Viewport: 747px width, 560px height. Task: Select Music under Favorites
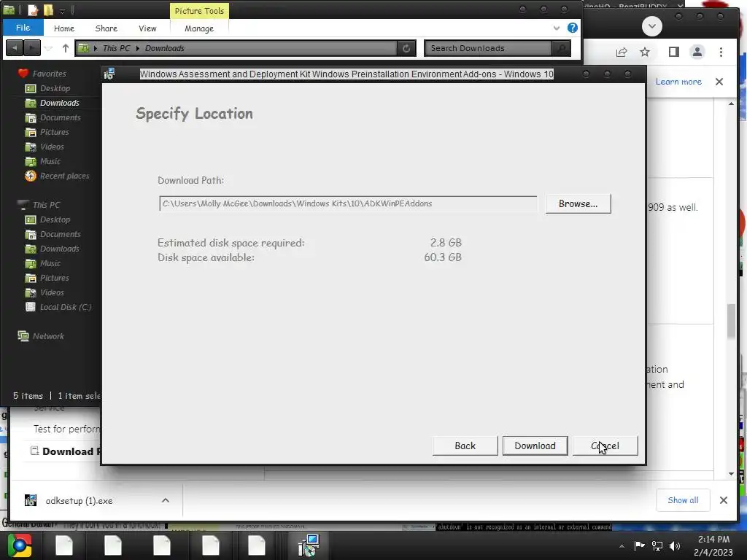[x=50, y=161]
